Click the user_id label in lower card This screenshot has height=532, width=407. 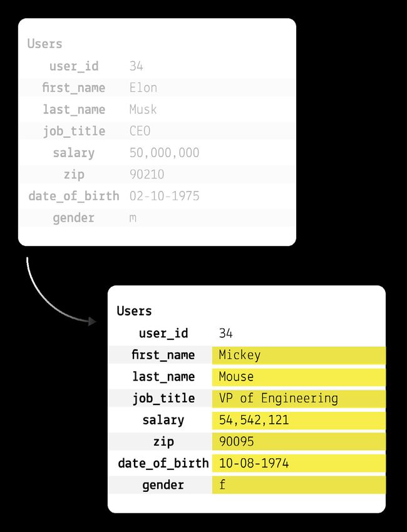tap(163, 333)
